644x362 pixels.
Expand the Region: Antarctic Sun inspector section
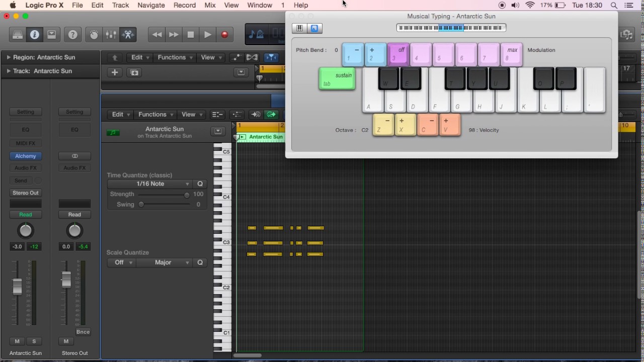pos(9,57)
